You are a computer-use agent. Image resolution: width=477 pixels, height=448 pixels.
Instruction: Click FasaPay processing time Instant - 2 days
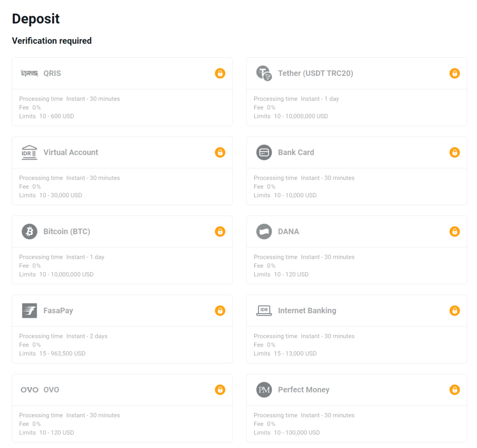click(x=63, y=336)
